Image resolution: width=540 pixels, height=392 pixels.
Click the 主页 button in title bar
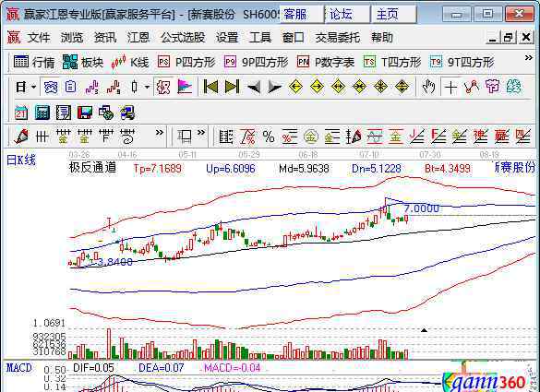pyautogui.click(x=393, y=14)
